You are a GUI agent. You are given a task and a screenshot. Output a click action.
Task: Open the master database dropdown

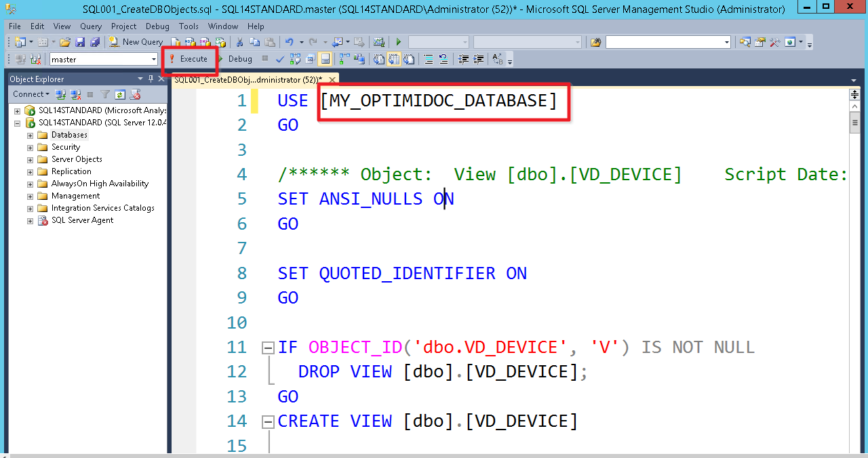(154, 60)
